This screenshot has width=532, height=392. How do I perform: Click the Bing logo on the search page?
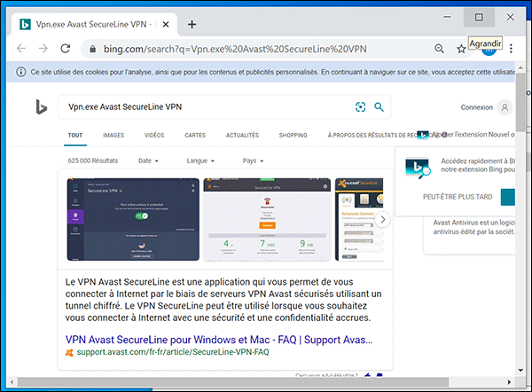[41, 107]
